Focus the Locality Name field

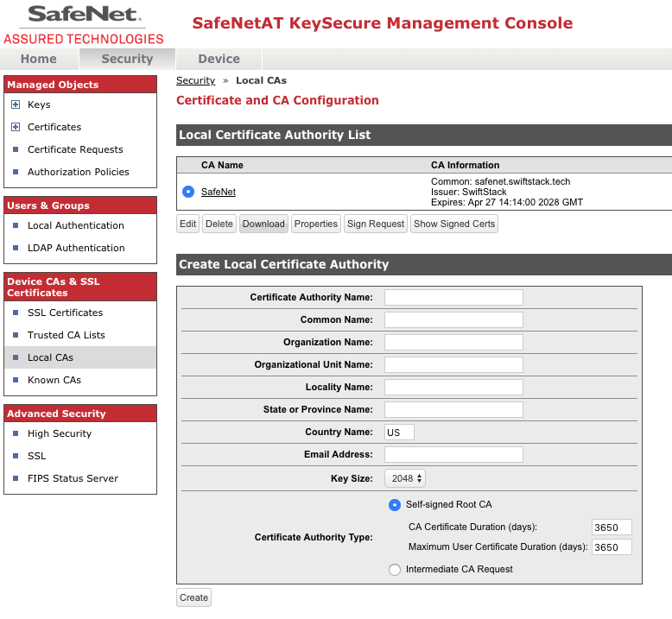pos(453,387)
